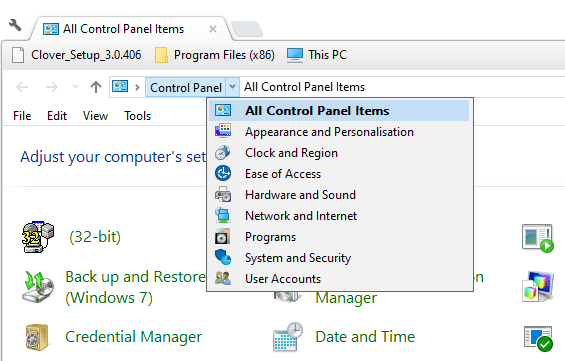The width and height of the screenshot is (565, 361).
Task: Open the Credential Manager safe icon
Action: pyautogui.click(x=37, y=337)
